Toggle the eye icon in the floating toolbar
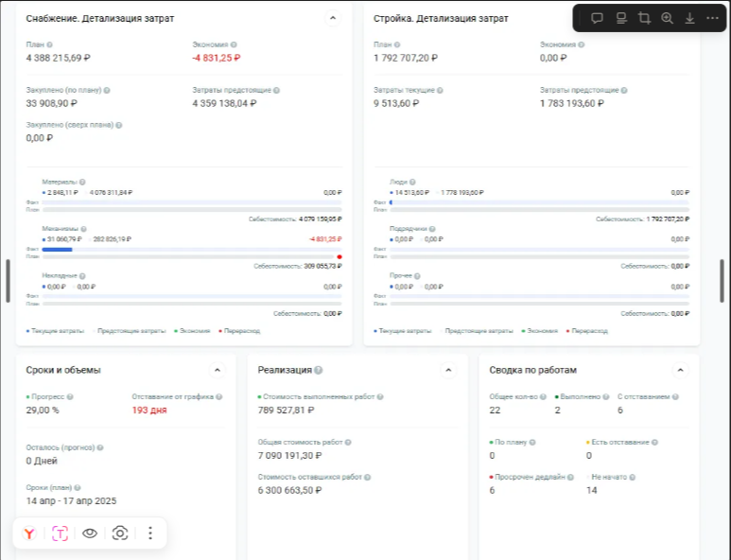This screenshot has width=731, height=560. 90,533
